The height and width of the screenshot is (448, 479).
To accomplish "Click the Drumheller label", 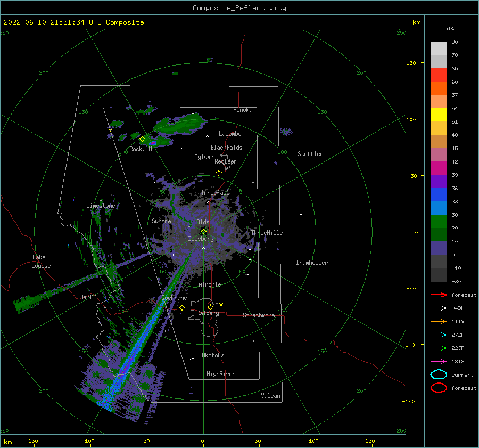I will tap(312, 263).
